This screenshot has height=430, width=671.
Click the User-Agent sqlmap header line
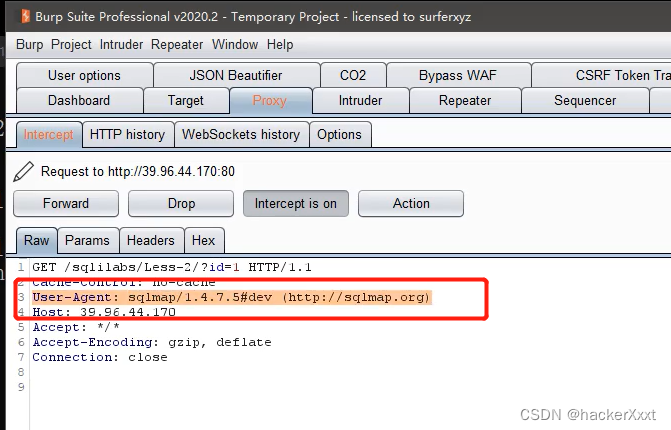(x=232, y=297)
